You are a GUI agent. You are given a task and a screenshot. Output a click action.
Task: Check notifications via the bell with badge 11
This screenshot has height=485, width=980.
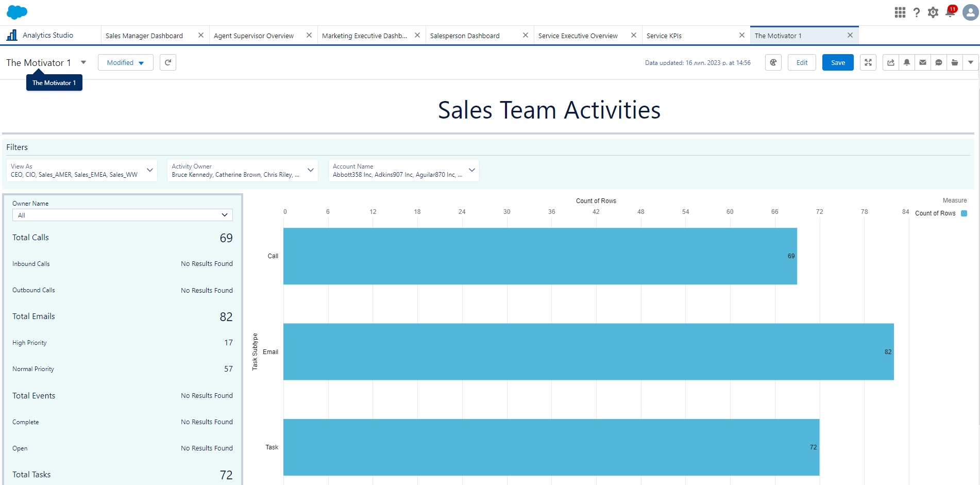click(x=950, y=12)
